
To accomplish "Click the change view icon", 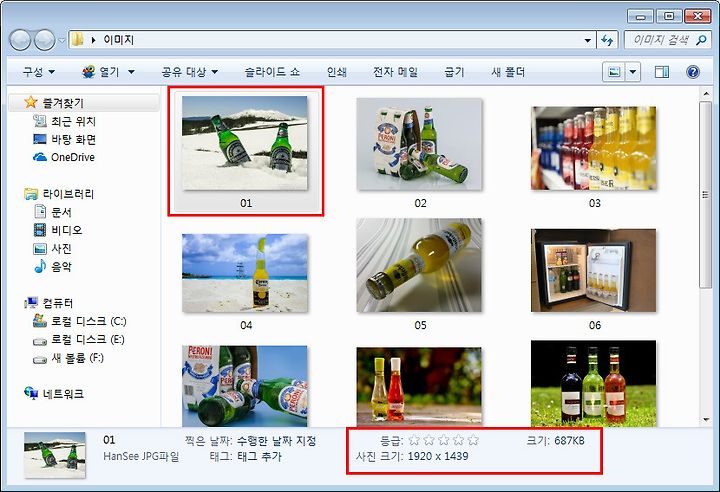I will (x=614, y=72).
